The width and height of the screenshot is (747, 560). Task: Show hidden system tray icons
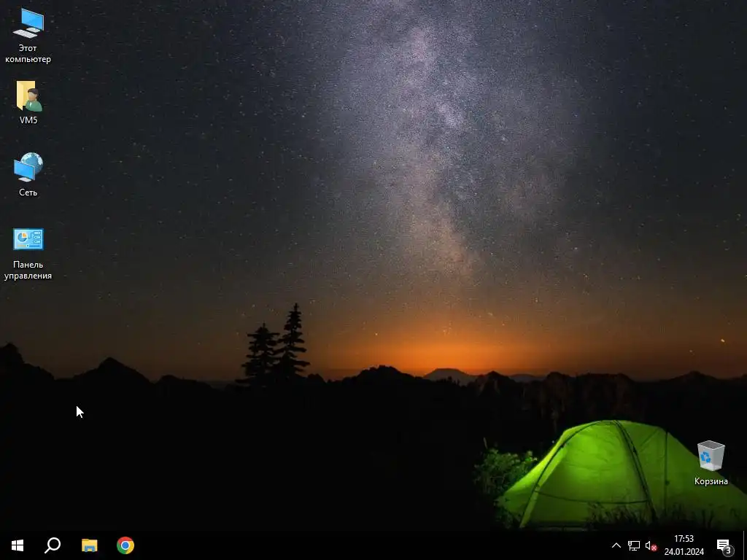pos(616,545)
